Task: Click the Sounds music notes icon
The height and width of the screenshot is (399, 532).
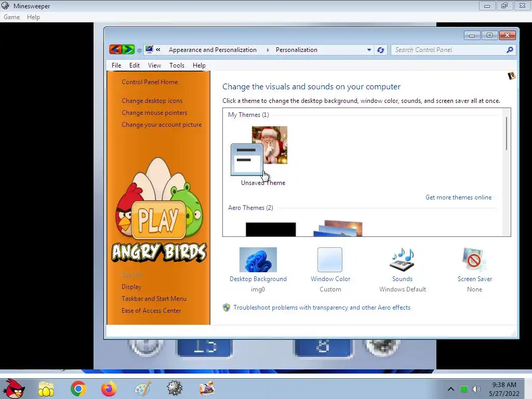Action: click(403, 260)
